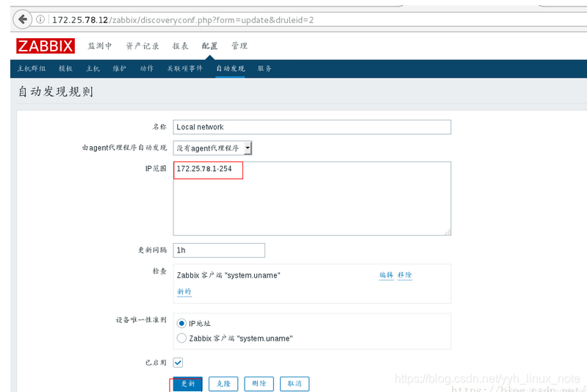Select Zabbix 客户端 system.uname radio button
This screenshot has height=392, width=587.
pos(181,338)
